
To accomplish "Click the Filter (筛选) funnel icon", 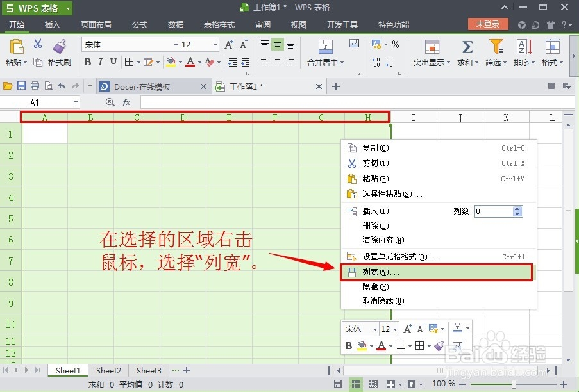I will [496, 47].
